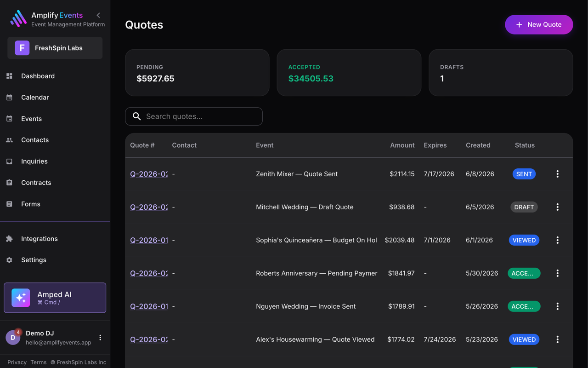Click VIEWED badge on Alex's Housewarming row
Image resolution: width=588 pixels, height=368 pixels.
(524, 339)
